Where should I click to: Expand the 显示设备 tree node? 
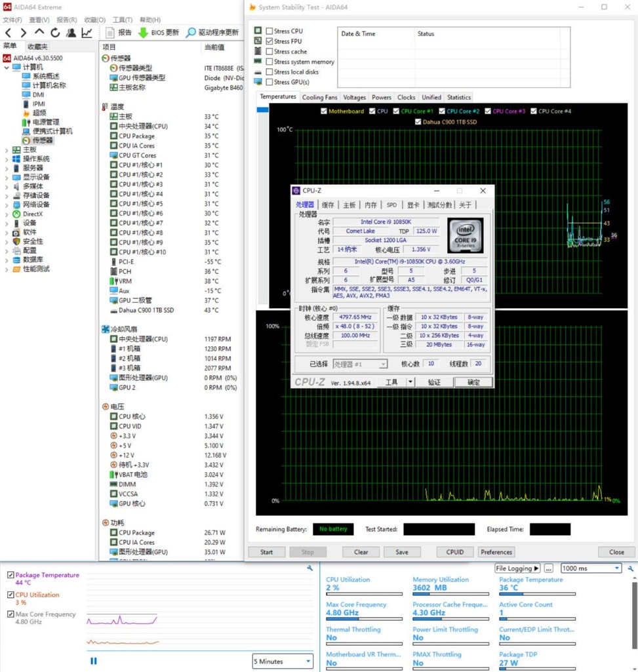[x=7, y=178]
